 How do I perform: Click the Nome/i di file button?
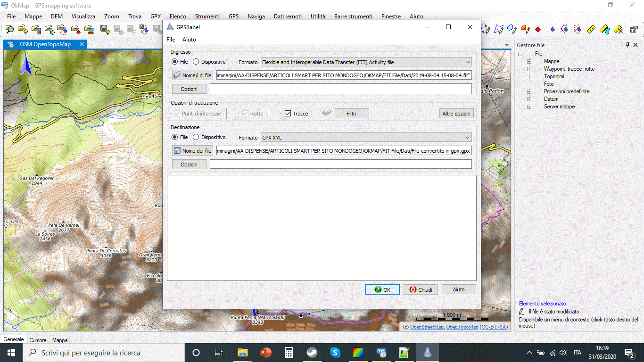pyautogui.click(x=192, y=75)
